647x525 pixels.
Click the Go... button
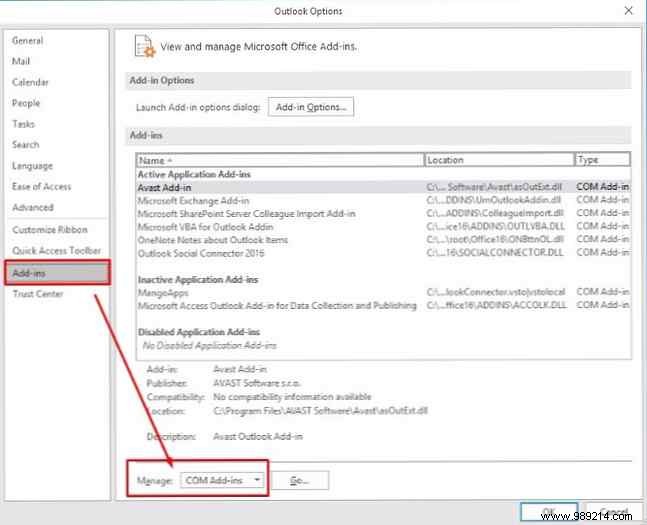[x=300, y=481]
